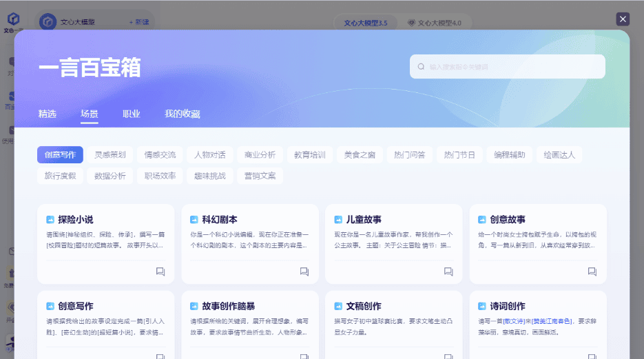Click the image icon beside 故事创作脑暴

(194, 307)
